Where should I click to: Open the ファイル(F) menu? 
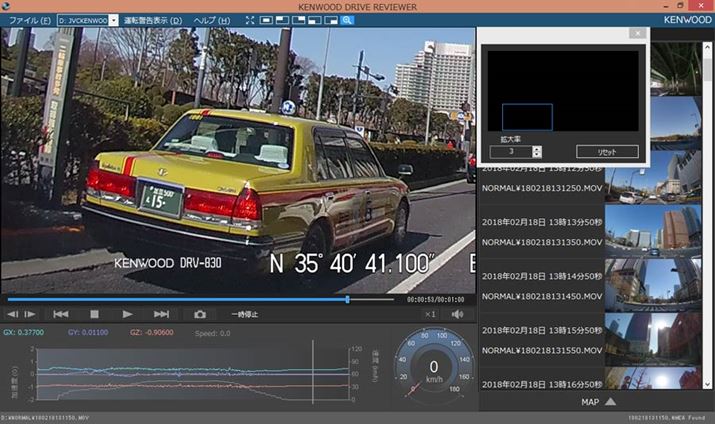[x=30, y=20]
